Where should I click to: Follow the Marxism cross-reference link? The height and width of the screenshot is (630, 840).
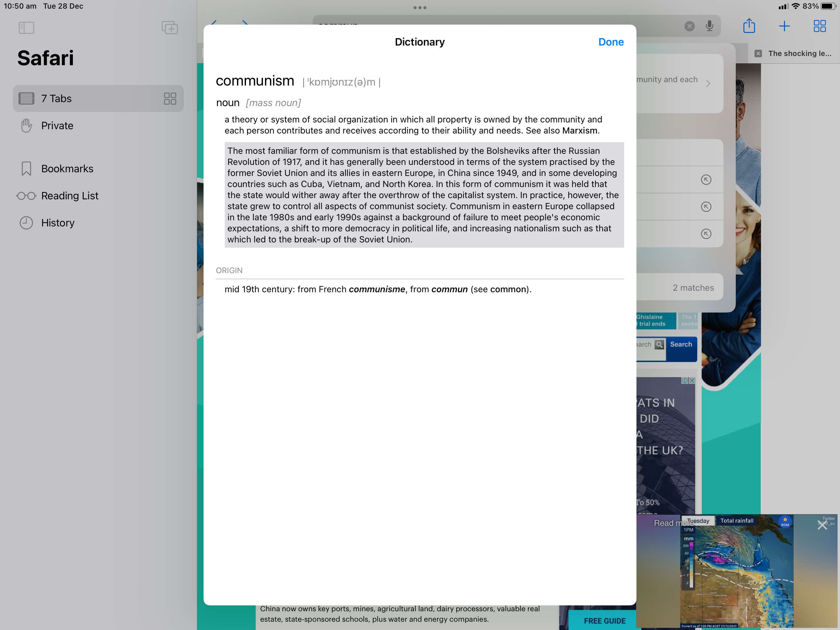(x=580, y=131)
